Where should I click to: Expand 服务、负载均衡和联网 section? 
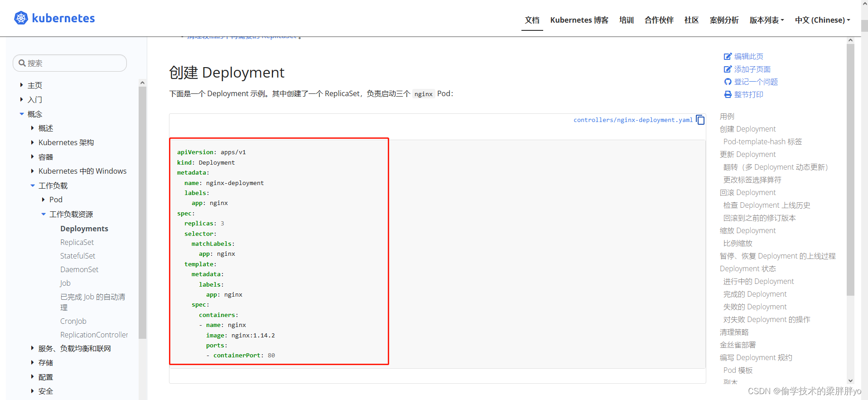coord(32,348)
